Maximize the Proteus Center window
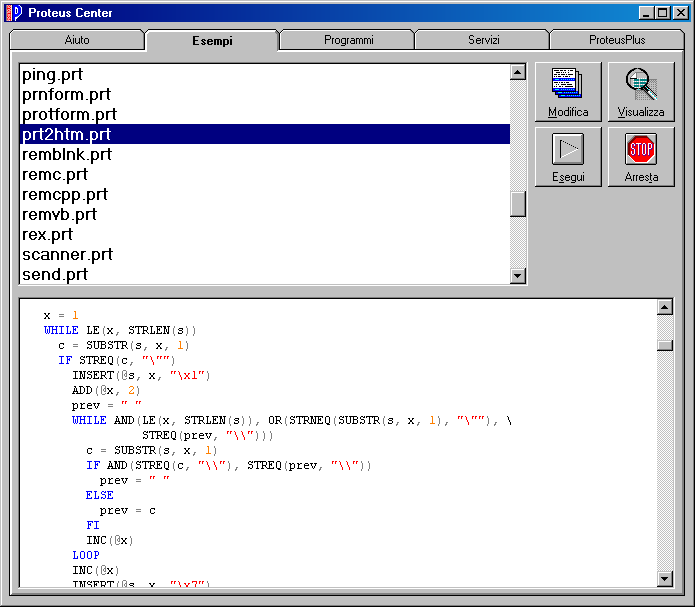Image resolution: width=695 pixels, height=607 pixels. click(x=663, y=12)
